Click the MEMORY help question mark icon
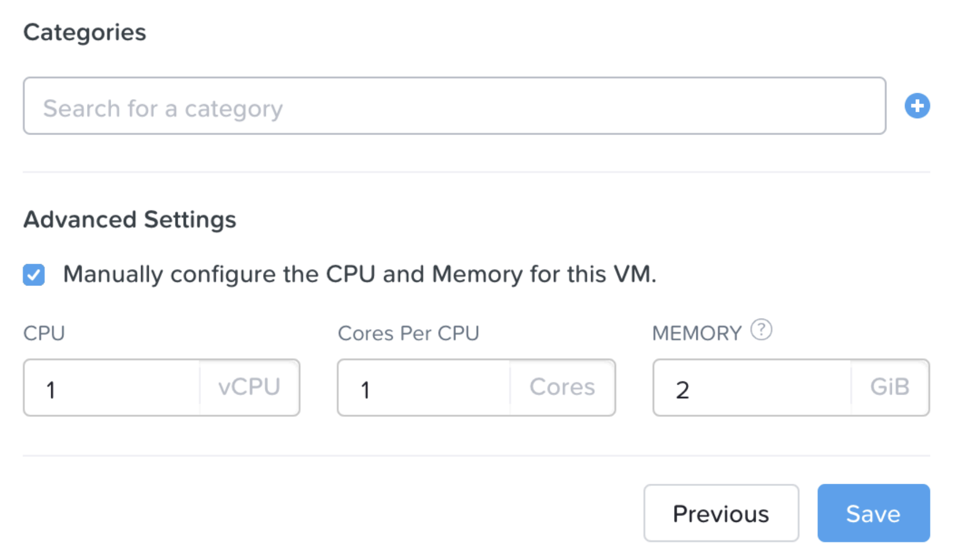 [761, 330]
